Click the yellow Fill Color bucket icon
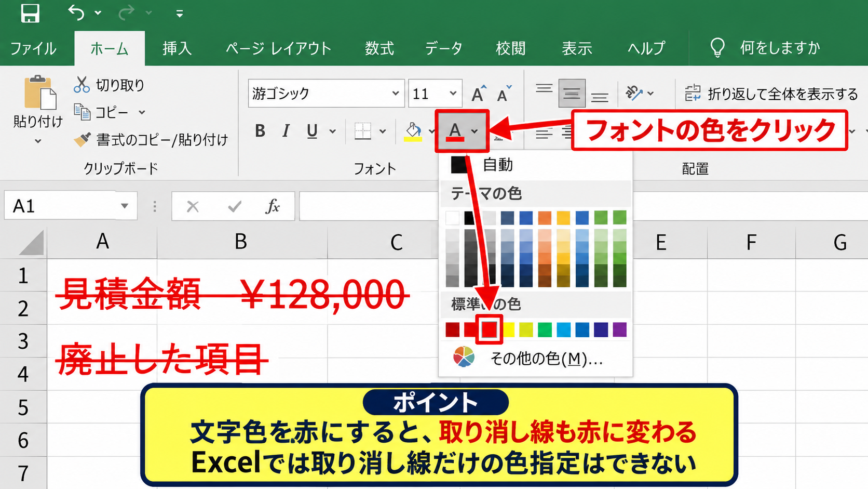 click(x=413, y=131)
